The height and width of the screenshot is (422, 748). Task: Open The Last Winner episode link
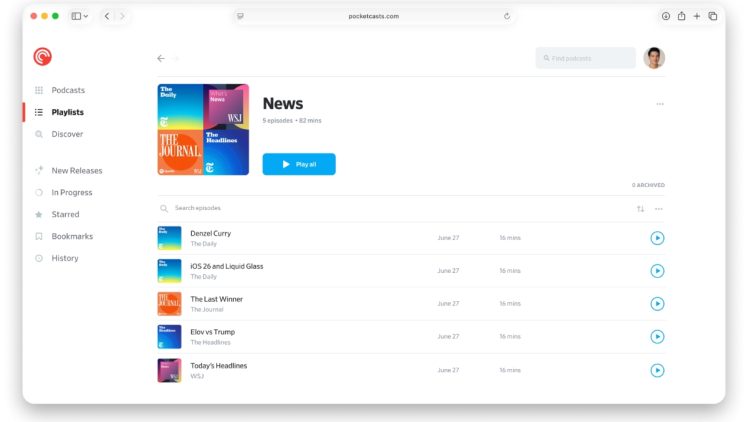pyautogui.click(x=216, y=299)
